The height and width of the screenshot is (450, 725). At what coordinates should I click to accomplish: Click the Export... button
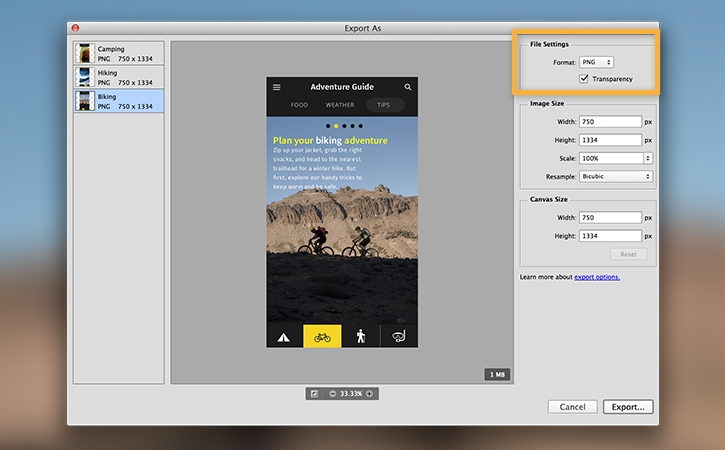[x=628, y=407]
